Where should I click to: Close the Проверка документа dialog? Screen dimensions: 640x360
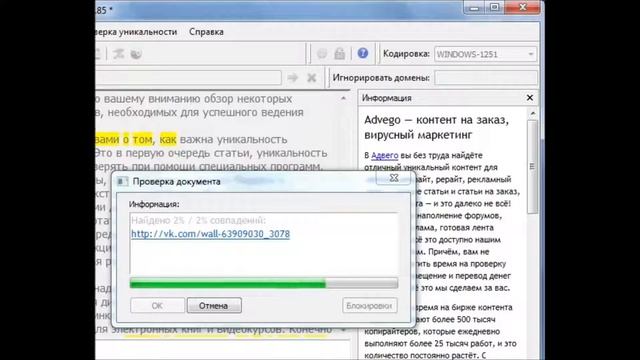pyautogui.click(x=393, y=178)
